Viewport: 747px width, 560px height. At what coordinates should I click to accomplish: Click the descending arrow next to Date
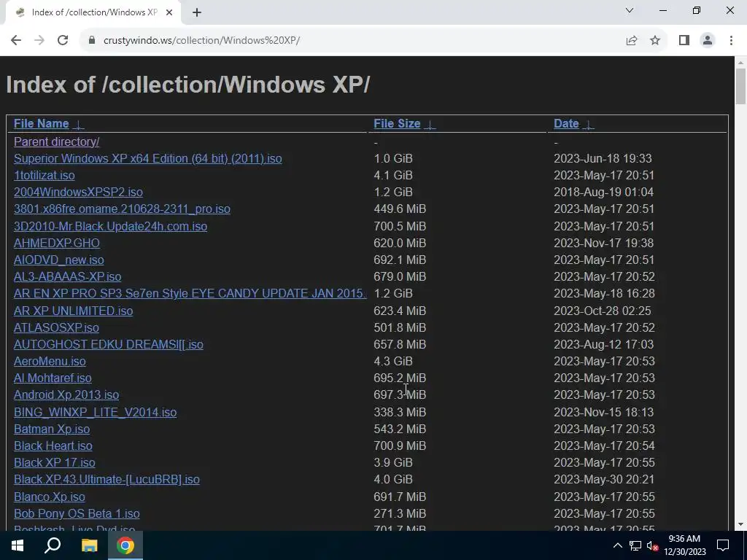(589, 124)
